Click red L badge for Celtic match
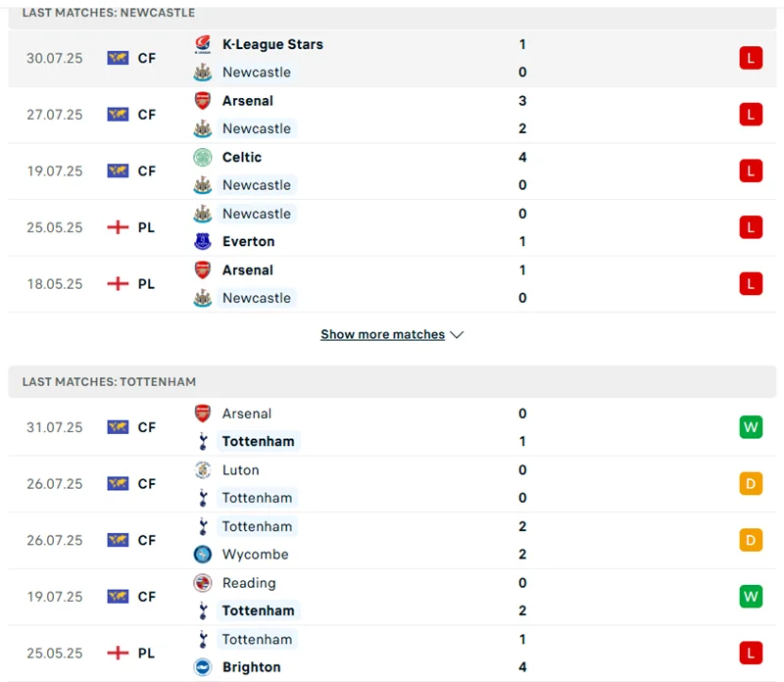Viewport: 784px width, 682px height. (x=751, y=170)
